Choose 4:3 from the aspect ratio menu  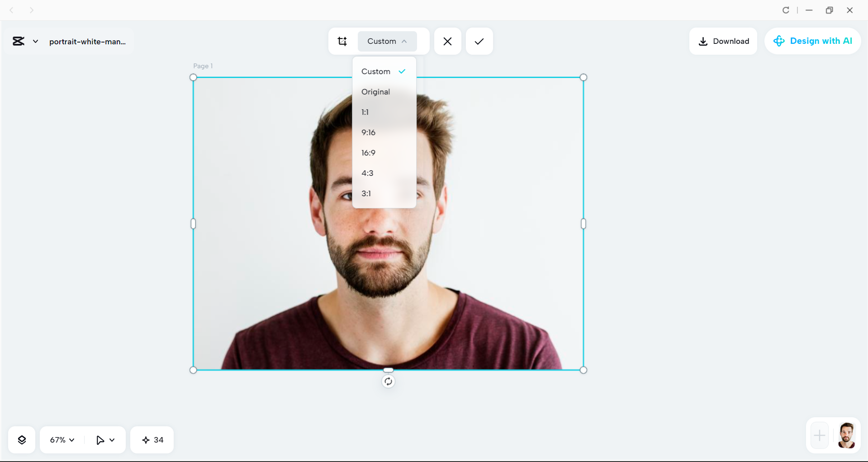(x=367, y=173)
